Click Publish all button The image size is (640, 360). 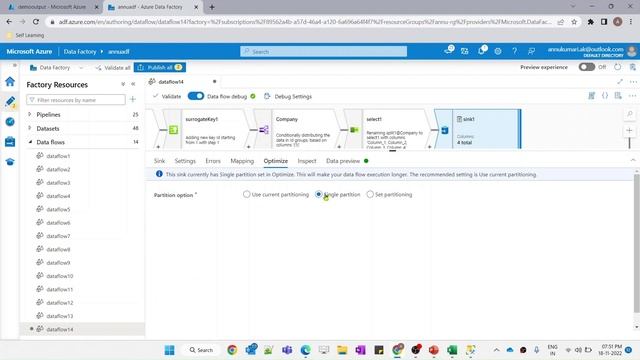[160, 67]
